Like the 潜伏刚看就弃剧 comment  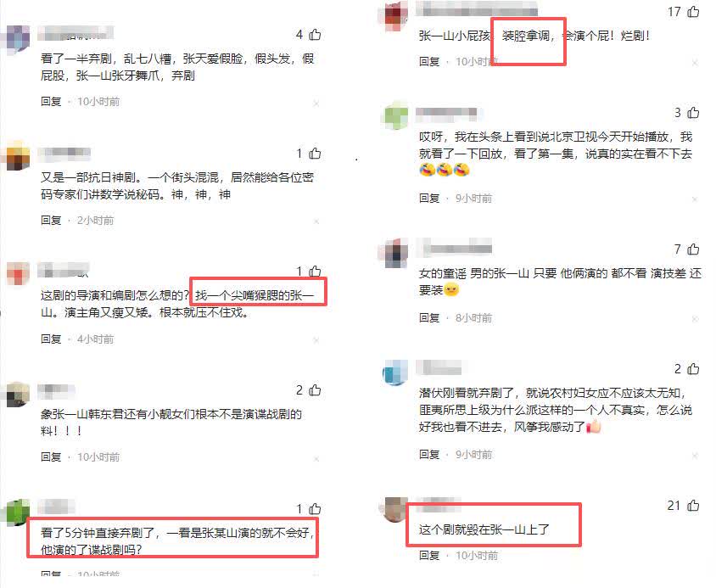(x=693, y=368)
